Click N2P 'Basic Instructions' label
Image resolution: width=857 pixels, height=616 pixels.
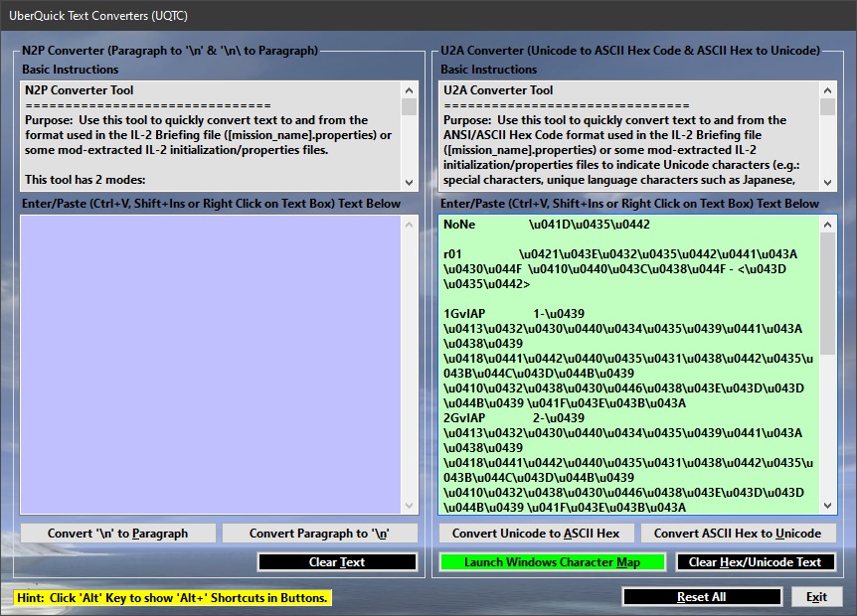pyautogui.click(x=70, y=70)
